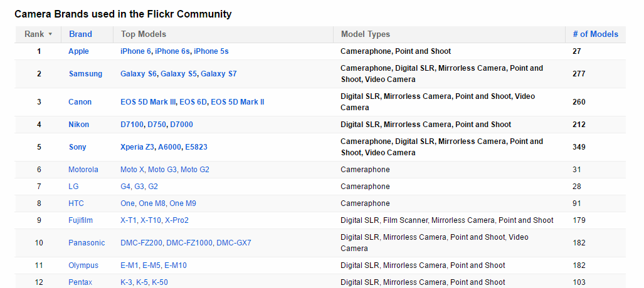Image resolution: width=644 pixels, height=288 pixels.
Task: Open the Nikon brand link
Action: click(79, 125)
